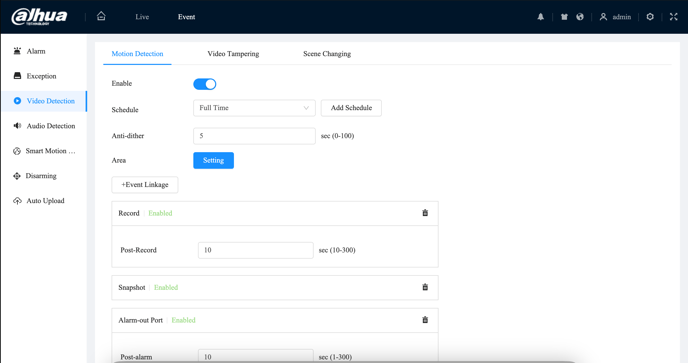Go to the Home page icon
Image resolution: width=688 pixels, height=363 pixels.
pyautogui.click(x=101, y=16)
